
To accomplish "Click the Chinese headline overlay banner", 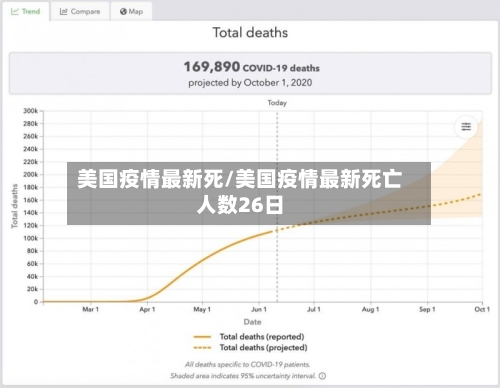I will coord(249,193).
